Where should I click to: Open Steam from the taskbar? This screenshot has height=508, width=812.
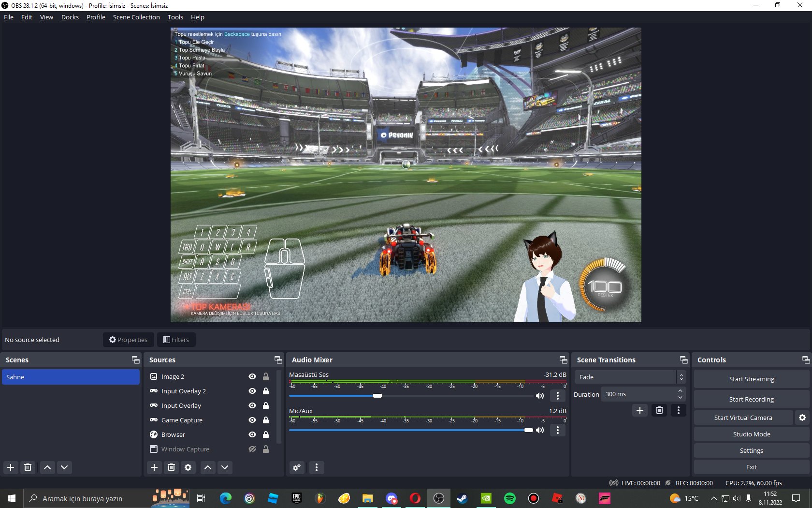(463, 498)
